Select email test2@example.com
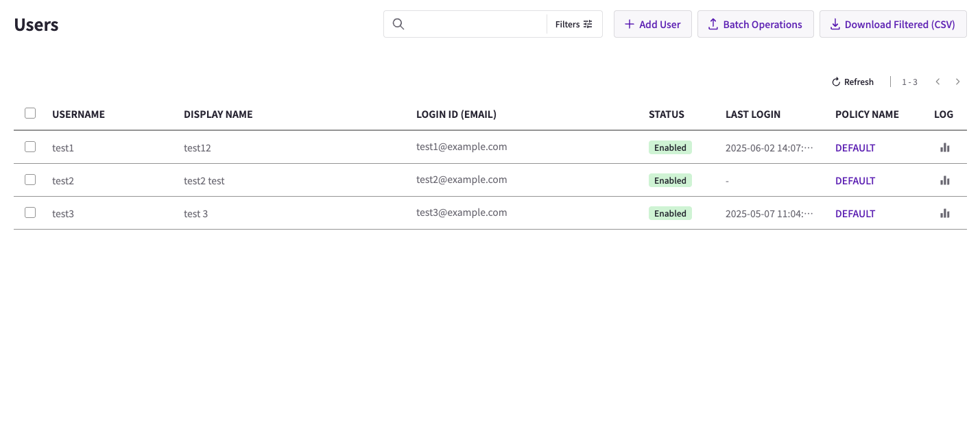 [462, 180]
